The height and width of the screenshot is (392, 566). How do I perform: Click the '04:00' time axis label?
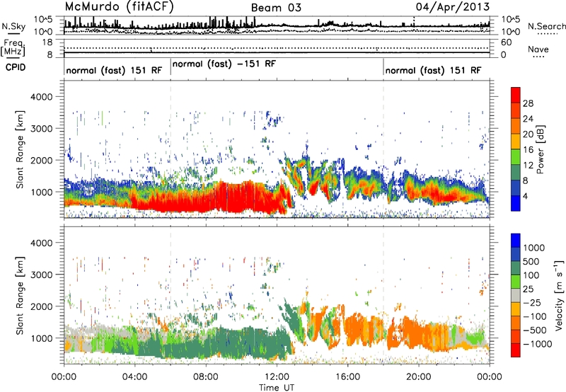pyautogui.click(x=135, y=377)
